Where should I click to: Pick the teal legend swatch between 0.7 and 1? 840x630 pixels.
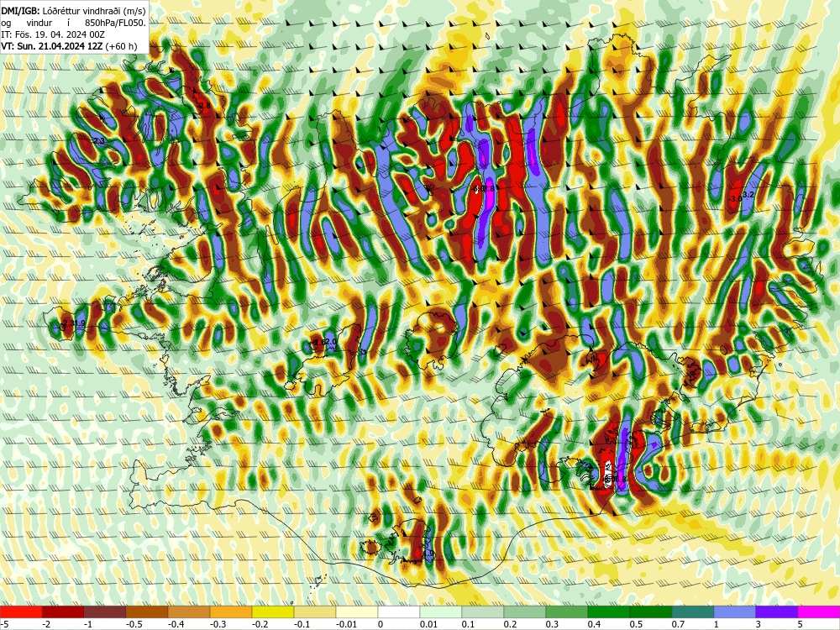tap(693, 612)
